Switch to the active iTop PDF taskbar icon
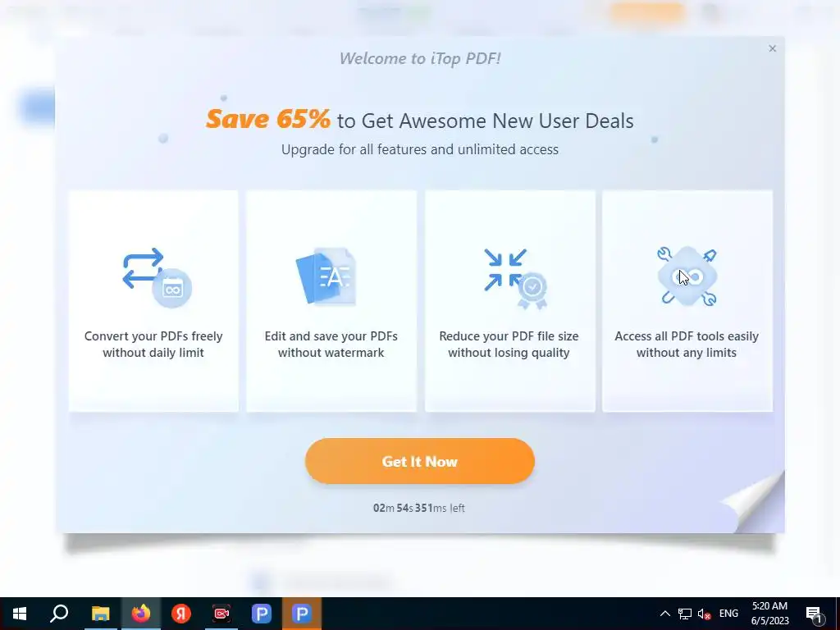The image size is (840, 630). [302, 614]
